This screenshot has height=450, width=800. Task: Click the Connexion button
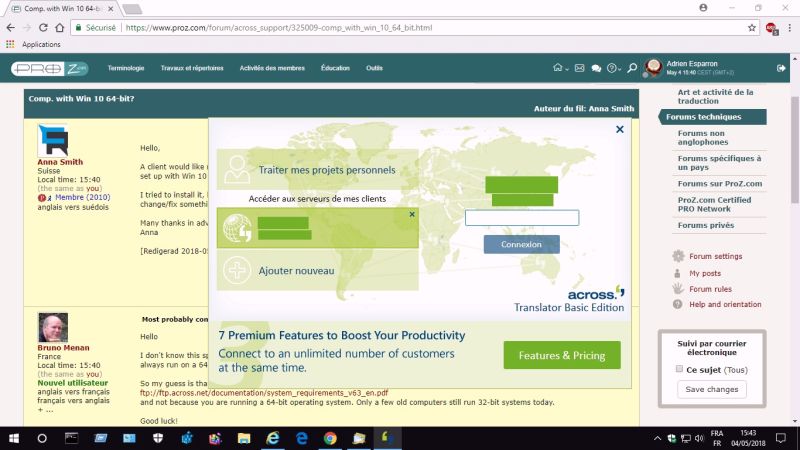(x=521, y=244)
